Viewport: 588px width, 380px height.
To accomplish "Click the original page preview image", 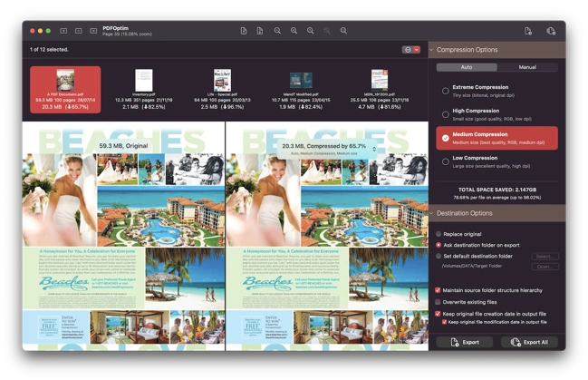I will click(123, 236).
